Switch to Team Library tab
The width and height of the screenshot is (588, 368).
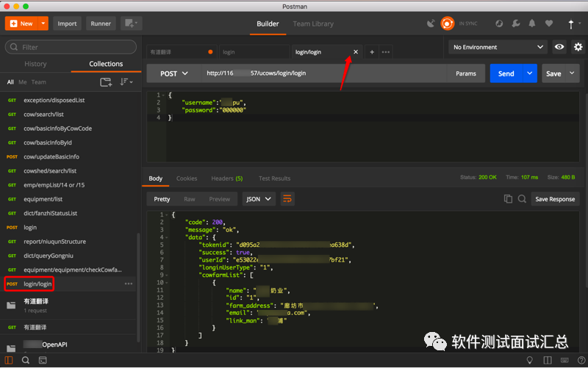coord(313,24)
